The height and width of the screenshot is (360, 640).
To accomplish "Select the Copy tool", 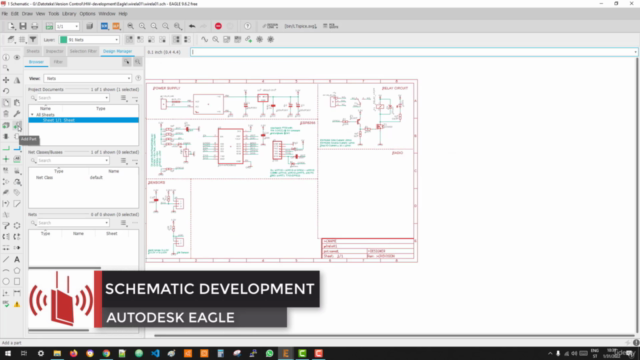I will click(6, 102).
